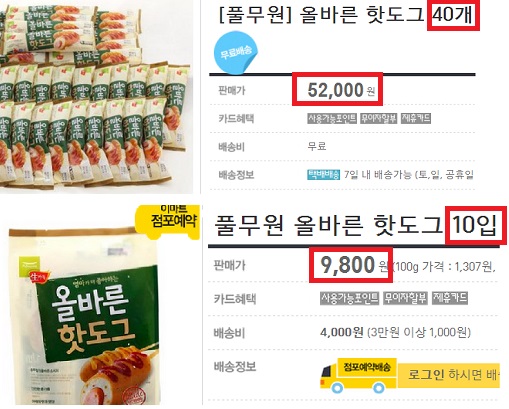
Task: Click the blue 무료배송 sticker badge
Action: tap(236, 53)
